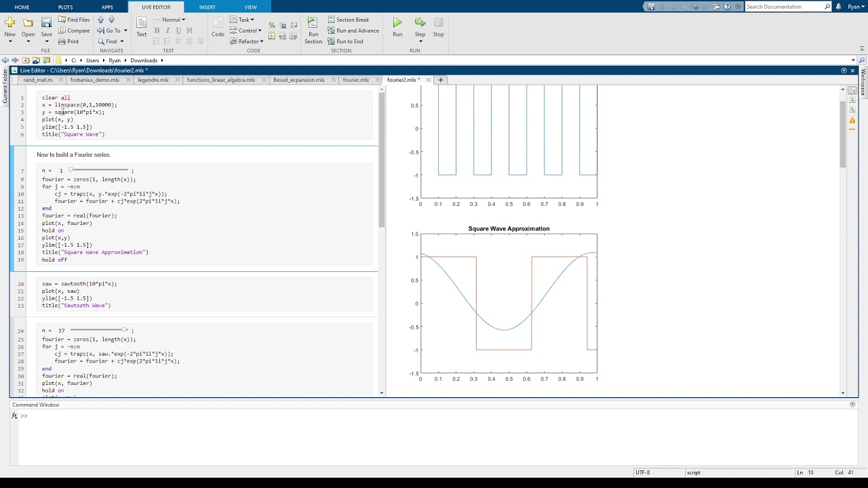Click the Print button
868x488 pixels.
[x=68, y=41]
